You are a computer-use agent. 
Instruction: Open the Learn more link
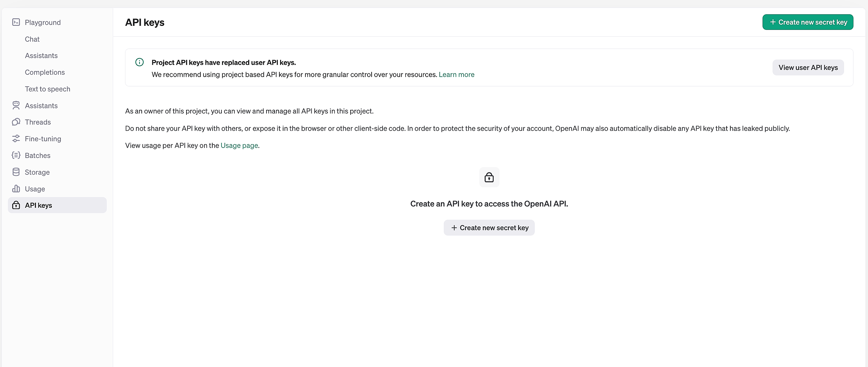pos(456,74)
